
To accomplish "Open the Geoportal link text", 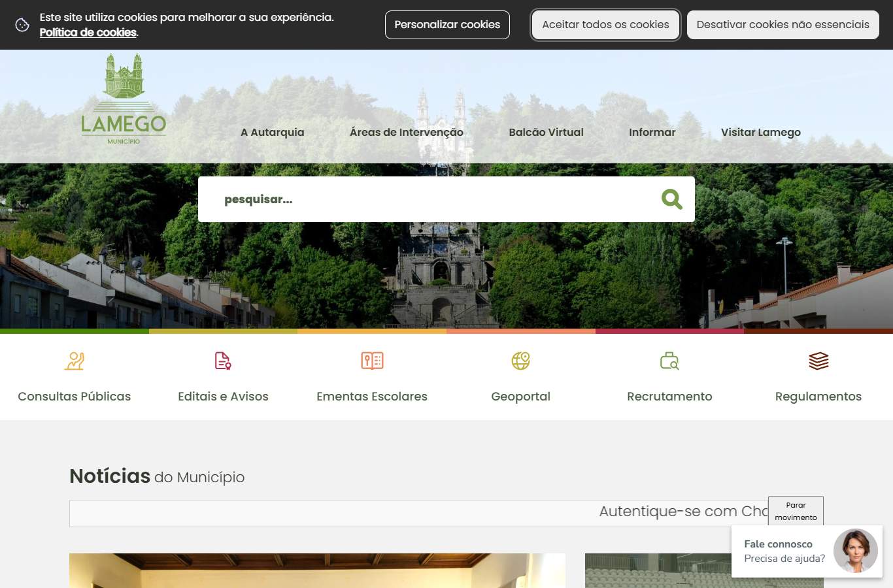I will 521,397.
